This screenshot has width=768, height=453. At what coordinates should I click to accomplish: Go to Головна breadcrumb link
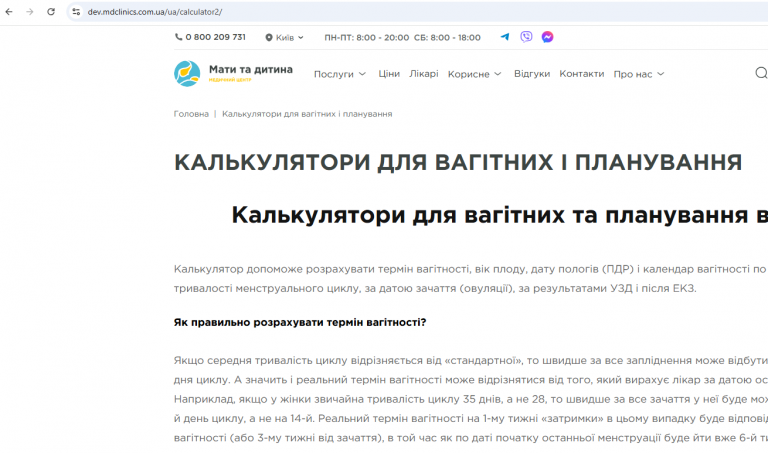point(191,114)
